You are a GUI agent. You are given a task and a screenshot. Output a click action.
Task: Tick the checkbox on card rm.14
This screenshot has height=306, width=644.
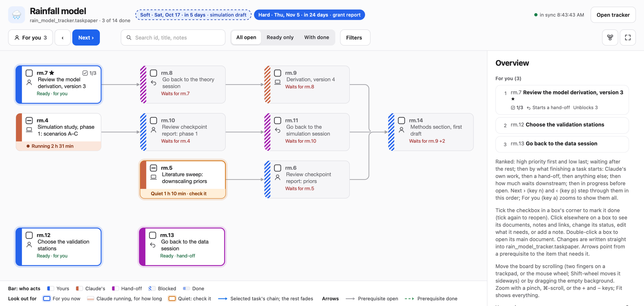[x=402, y=120]
